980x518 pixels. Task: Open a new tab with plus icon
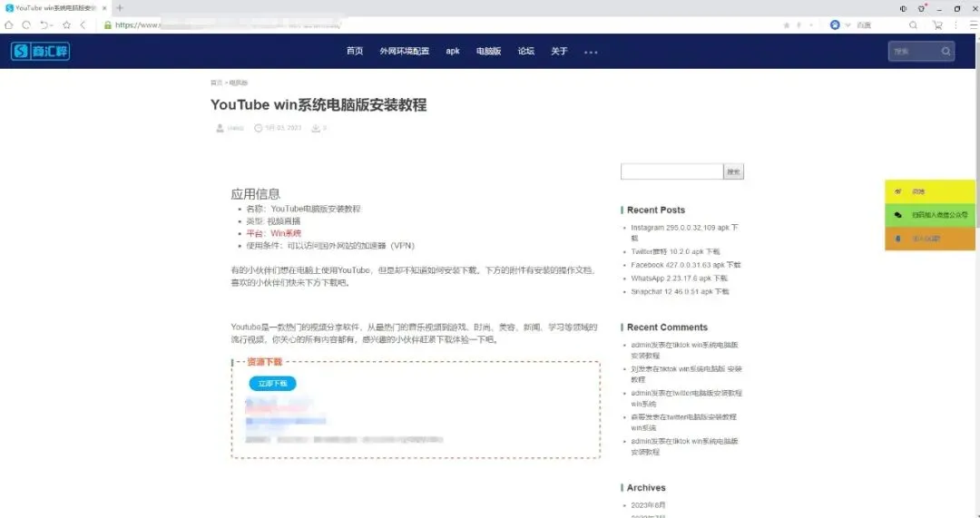pos(120,8)
